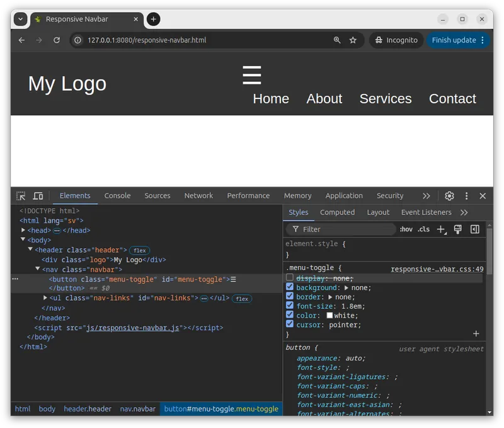The width and height of the screenshot is (504, 428).
Task: Toggle the computed styles sidebar icon
Action: (475, 229)
